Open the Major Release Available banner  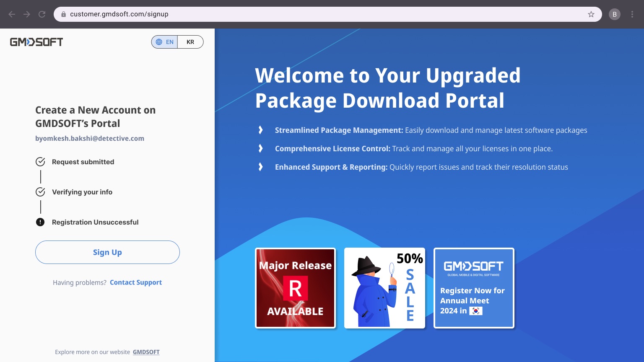(x=296, y=288)
